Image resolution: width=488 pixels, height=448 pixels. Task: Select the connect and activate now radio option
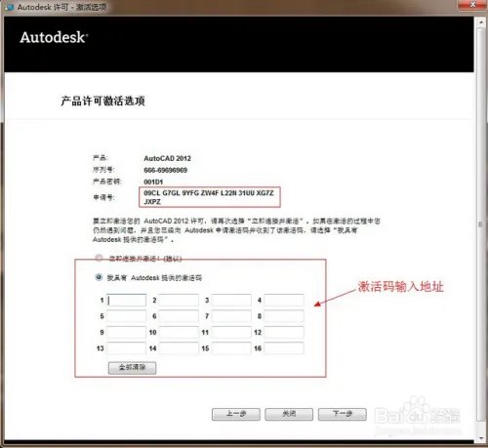pyautogui.click(x=99, y=258)
